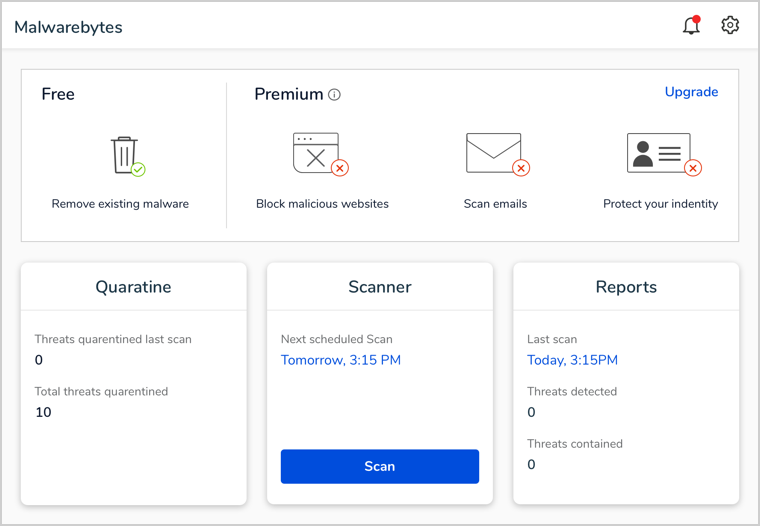
Task: Open next scheduled scan Tomorrow, 3:15 PM
Action: click(341, 360)
